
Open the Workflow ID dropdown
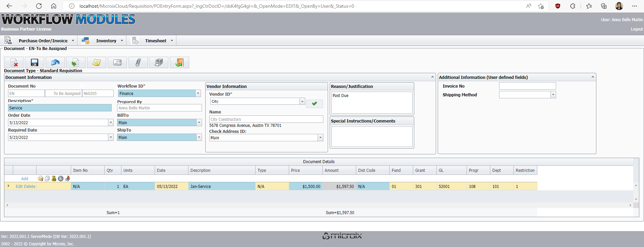pyautogui.click(x=198, y=94)
